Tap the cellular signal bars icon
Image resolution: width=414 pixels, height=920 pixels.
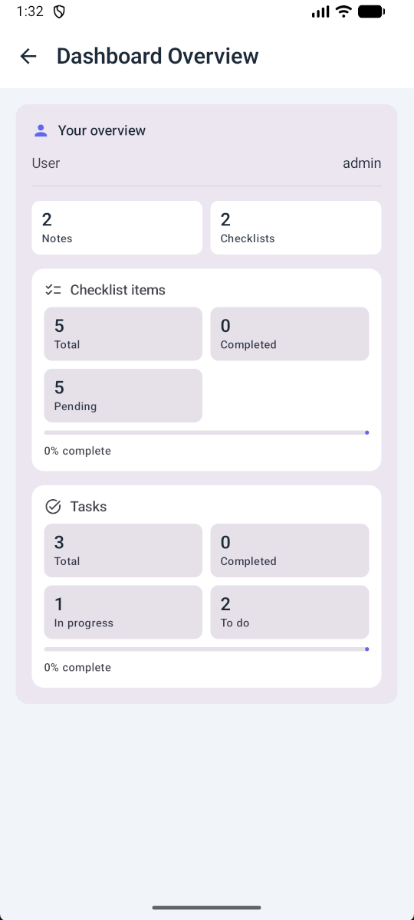[320, 12]
